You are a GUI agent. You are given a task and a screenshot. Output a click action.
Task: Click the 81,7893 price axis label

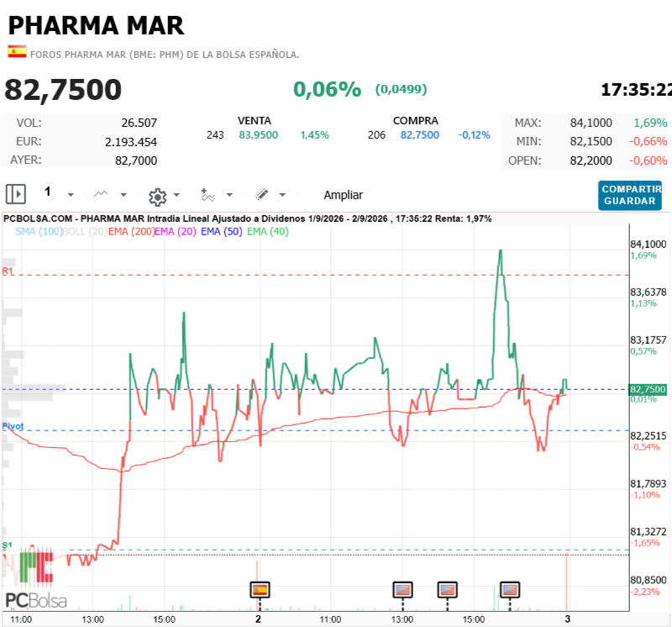[648, 484]
